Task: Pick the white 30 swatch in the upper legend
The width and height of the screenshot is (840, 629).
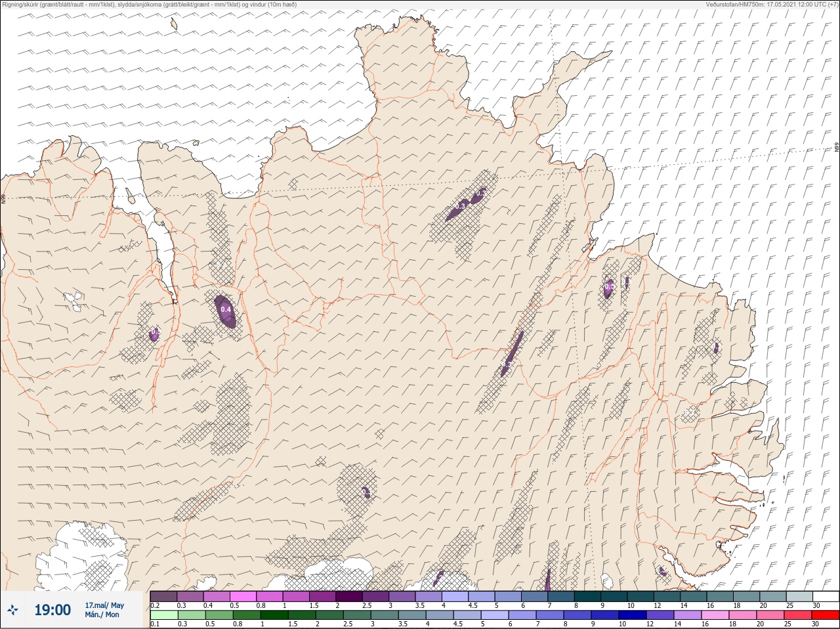Action: pyautogui.click(x=826, y=596)
